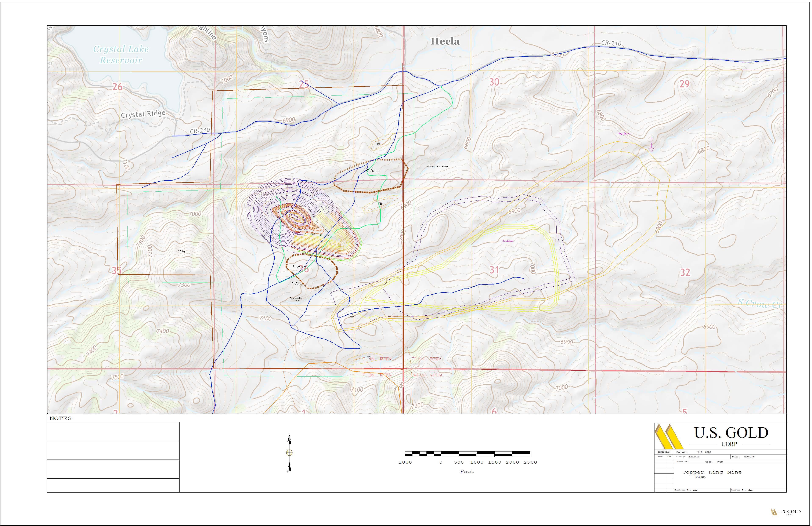Image resolution: width=812 pixels, height=526 pixels.
Task: Click the Copper King Mine title text
Action: (x=712, y=472)
